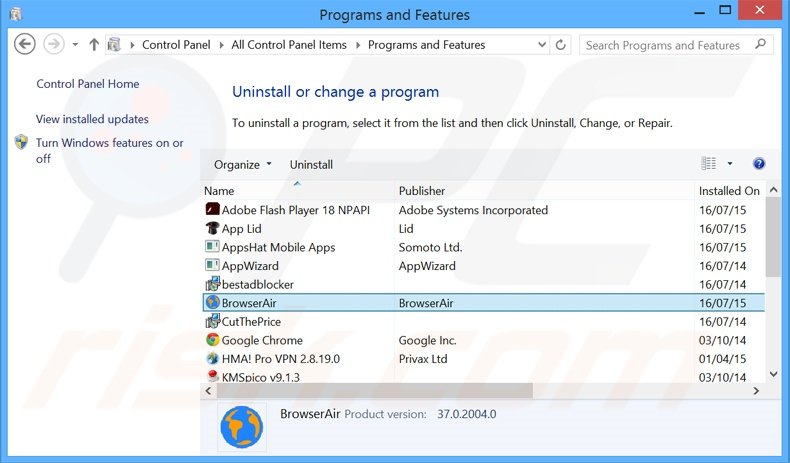
Task: Select the AppWizard program entry
Action: click(x=250, y=266)
